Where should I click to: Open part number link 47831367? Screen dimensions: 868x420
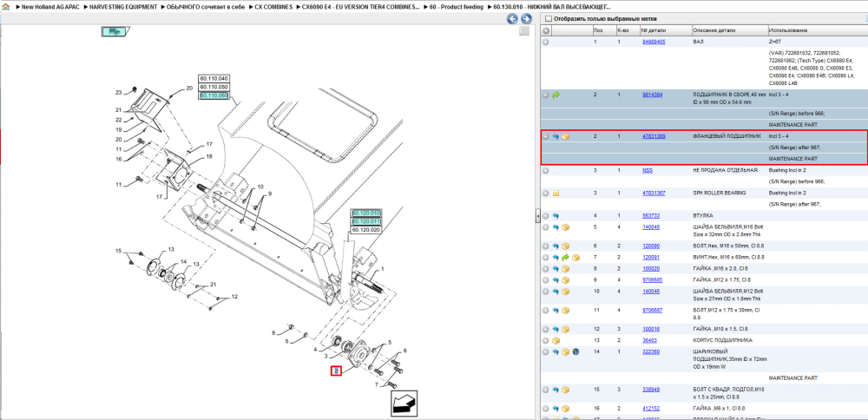(x=654, y=194)
